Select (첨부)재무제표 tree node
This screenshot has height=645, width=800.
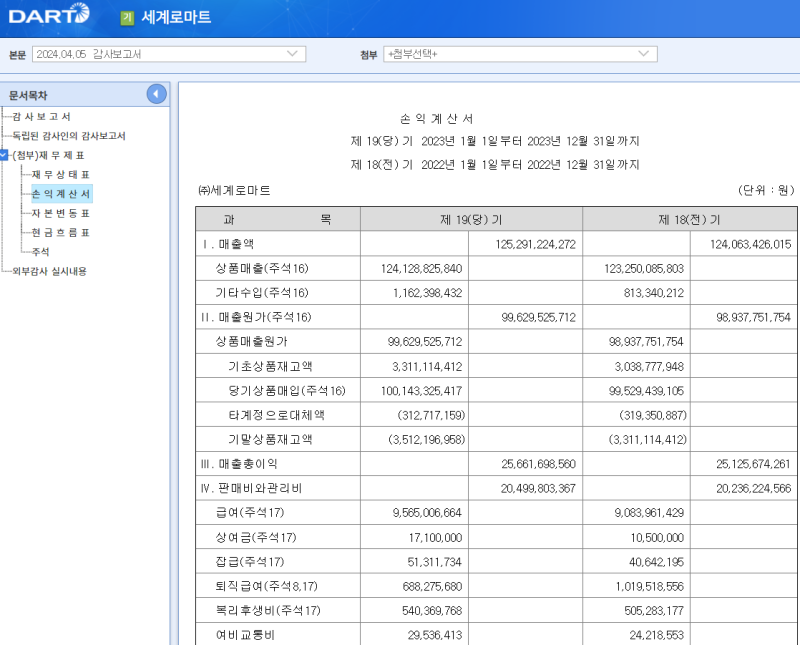tap(48, 155)
